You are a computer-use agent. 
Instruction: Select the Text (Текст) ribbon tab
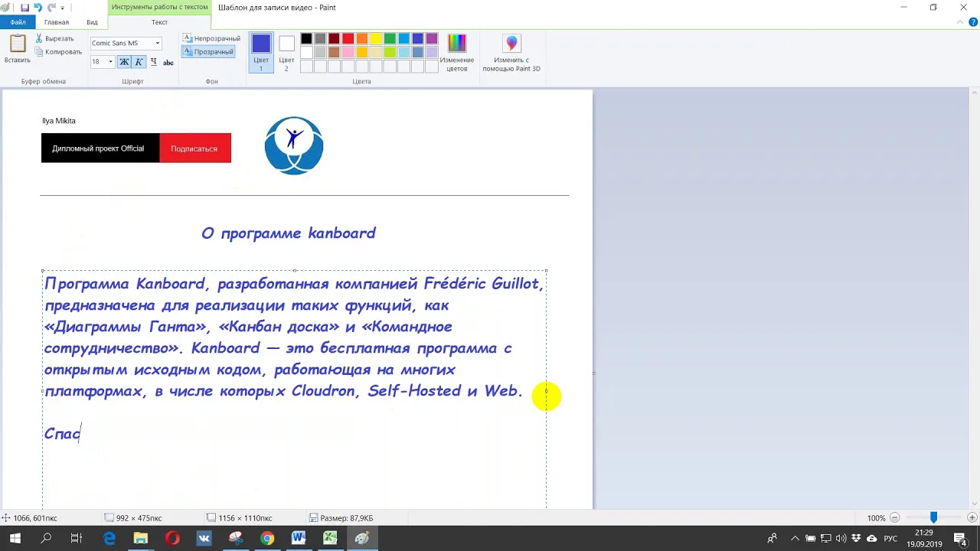(x=159, y=22)
